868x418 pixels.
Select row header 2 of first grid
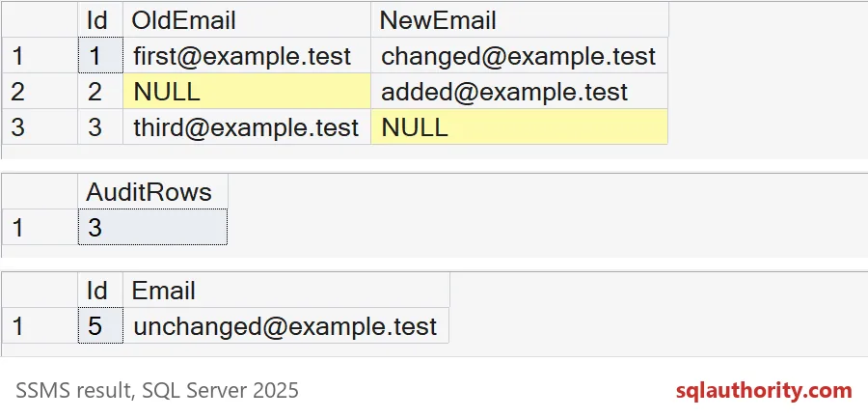40,92
